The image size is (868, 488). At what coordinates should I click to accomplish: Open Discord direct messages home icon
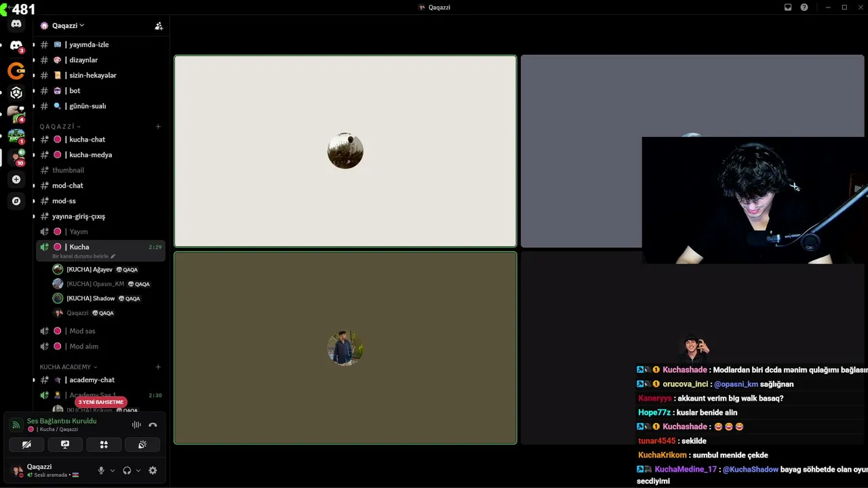(x=16, y=24)
